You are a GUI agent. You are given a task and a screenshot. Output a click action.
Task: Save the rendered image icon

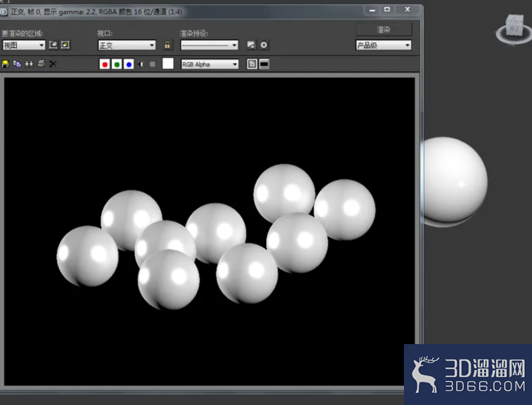click(x=5, y=64)
